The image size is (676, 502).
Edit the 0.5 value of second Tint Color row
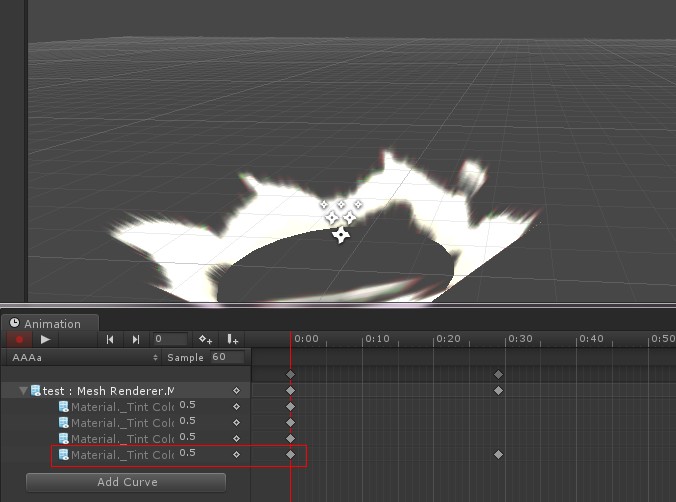[x=188, y=421]
